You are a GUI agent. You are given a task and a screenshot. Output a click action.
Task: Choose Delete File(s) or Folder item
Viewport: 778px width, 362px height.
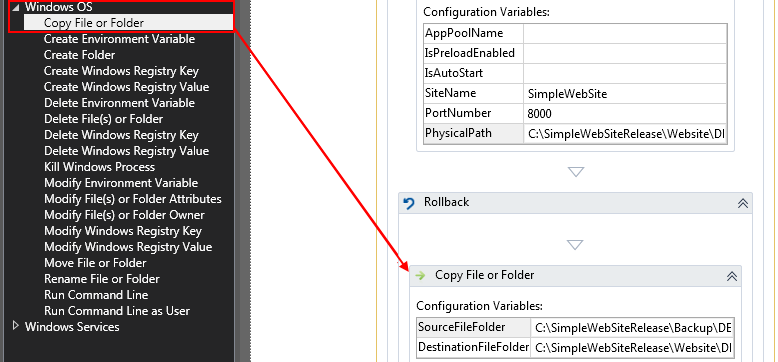coord(103,119)
